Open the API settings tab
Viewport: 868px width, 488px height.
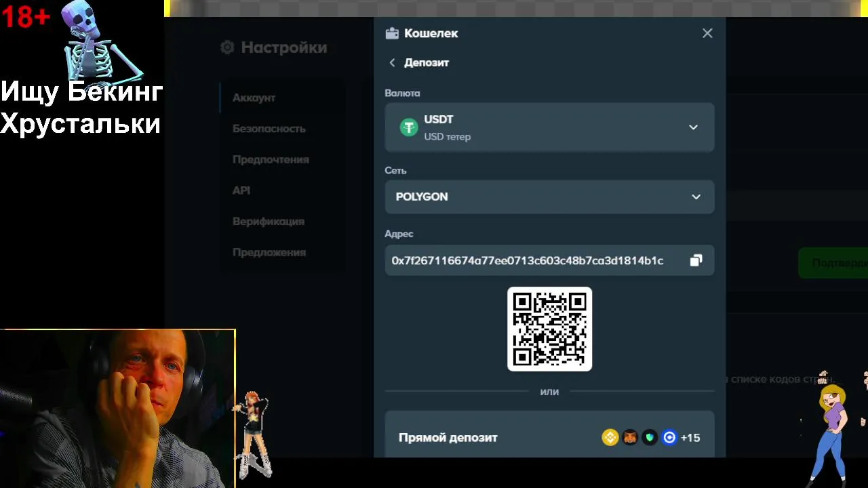click(x=241, y=190)
